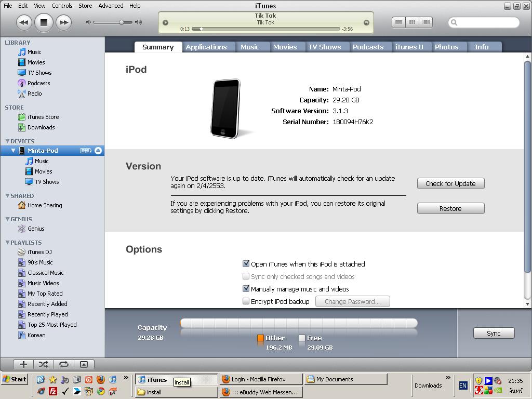
Task: Open the Recently Played playlist
Action: [x=47, y=314]
